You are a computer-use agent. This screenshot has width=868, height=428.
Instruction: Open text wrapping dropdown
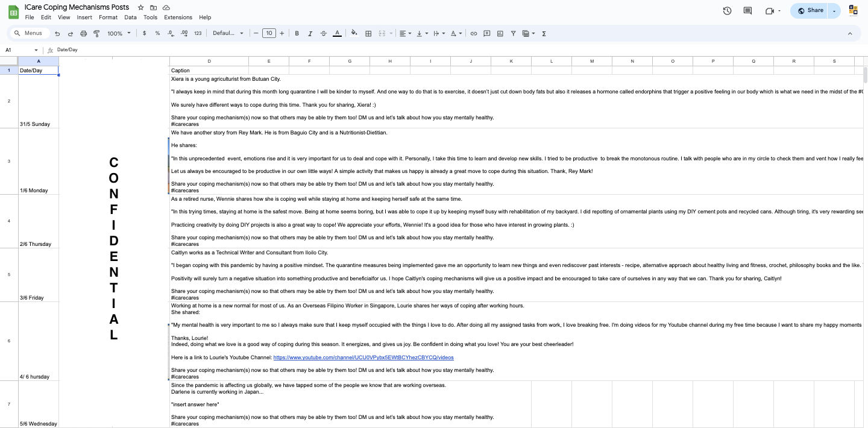[439, 34]
